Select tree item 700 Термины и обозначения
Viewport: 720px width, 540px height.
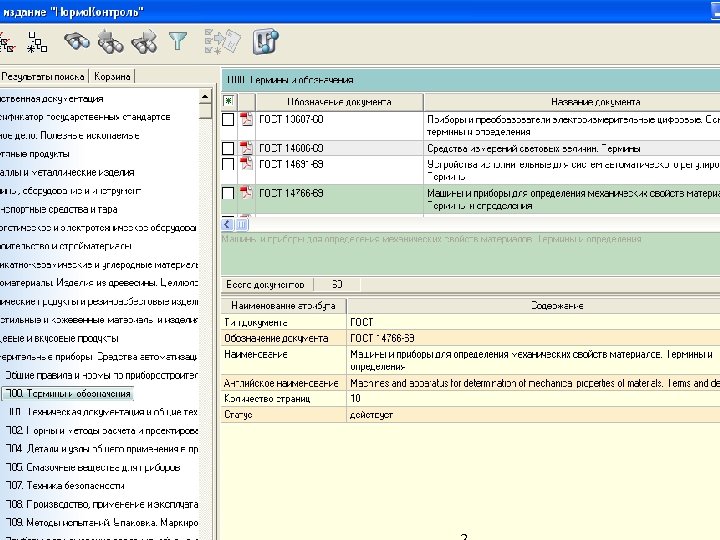click(x=68, y=394)
